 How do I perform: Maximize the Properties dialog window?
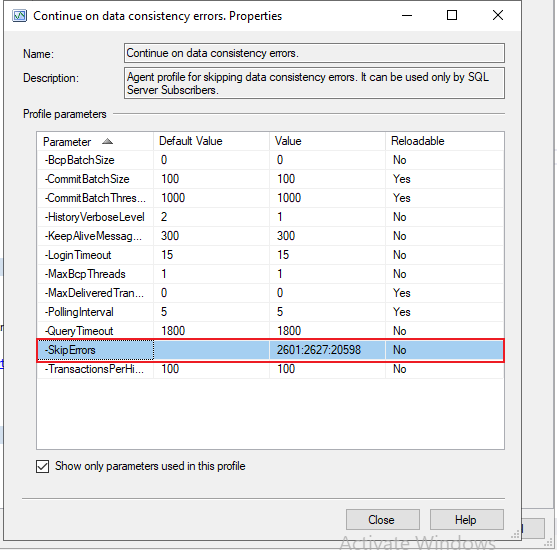click(451, 16)
